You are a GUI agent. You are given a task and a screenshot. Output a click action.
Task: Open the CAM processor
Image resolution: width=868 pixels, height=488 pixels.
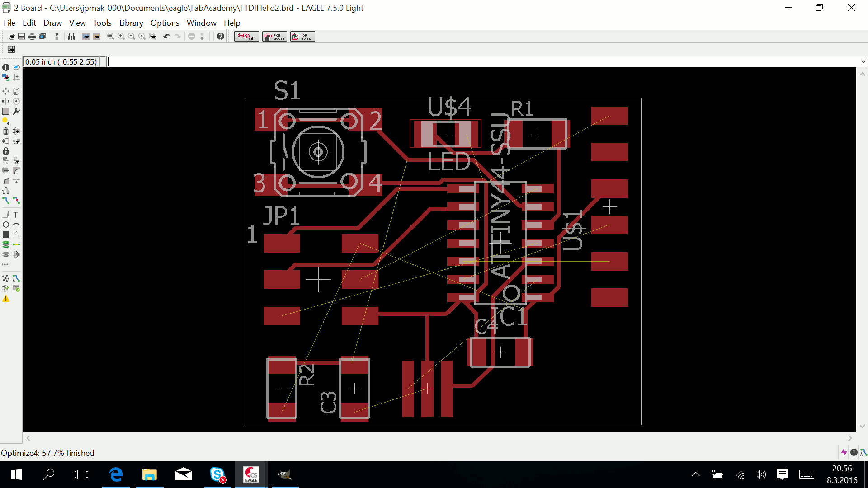pyautogui.click(x=42, y=36)
